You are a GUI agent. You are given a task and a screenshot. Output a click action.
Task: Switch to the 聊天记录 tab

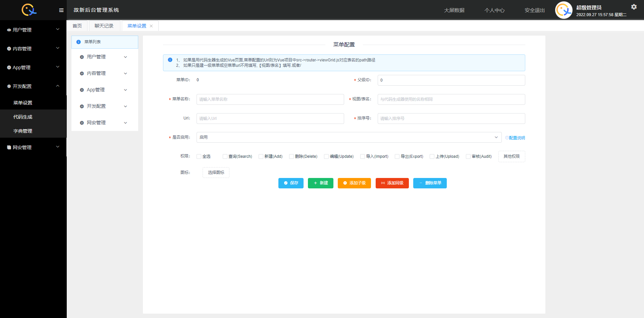tap(104, 26)
